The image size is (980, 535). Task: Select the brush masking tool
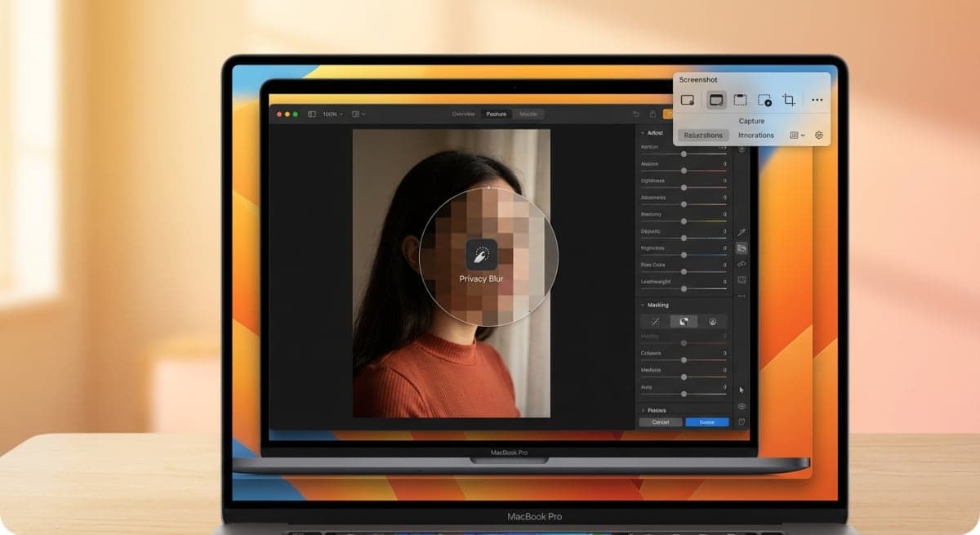pyautogui.click(x=656, y=321)
